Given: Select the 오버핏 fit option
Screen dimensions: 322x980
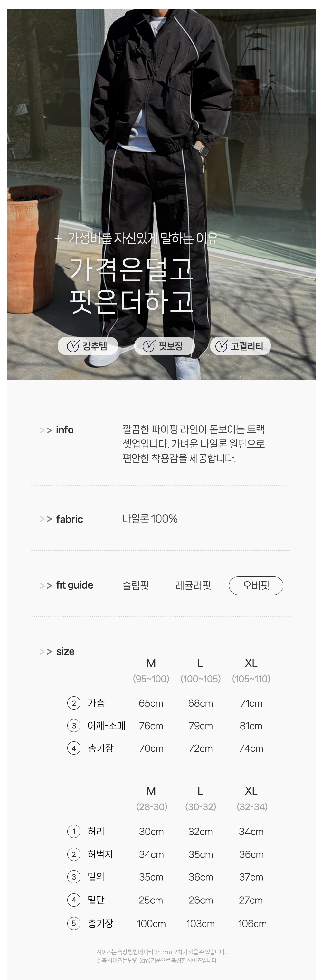Looking at the screenshot, I should (x=256, y=585).
